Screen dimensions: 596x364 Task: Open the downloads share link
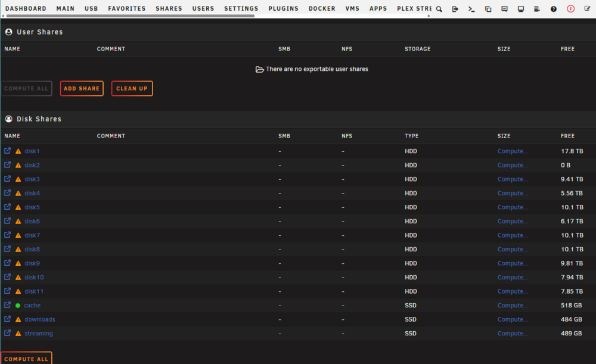point(40,319)
